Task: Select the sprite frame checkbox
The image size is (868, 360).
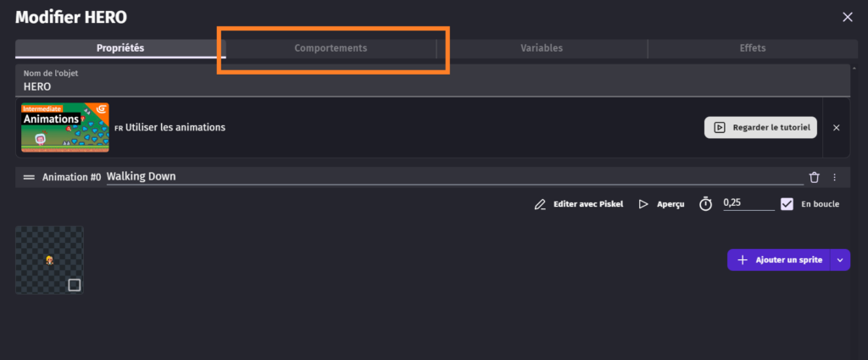Action: [74, 285]
